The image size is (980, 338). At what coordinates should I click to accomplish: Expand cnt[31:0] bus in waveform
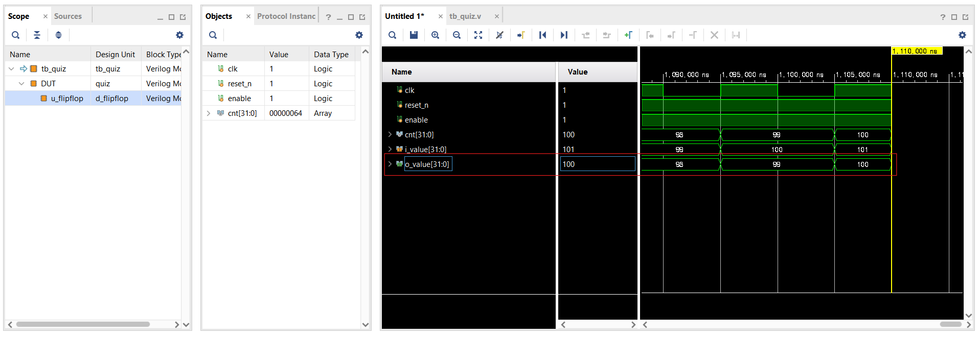pos(390,135)
